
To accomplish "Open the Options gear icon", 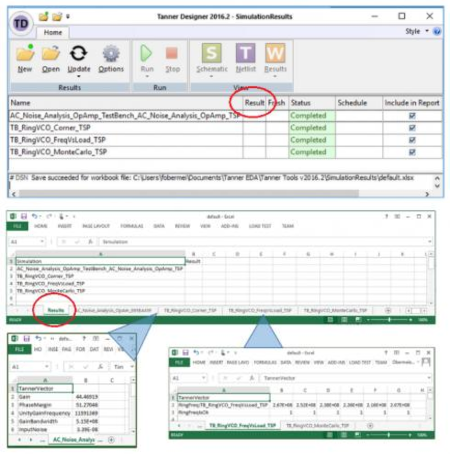I will 111,53.
